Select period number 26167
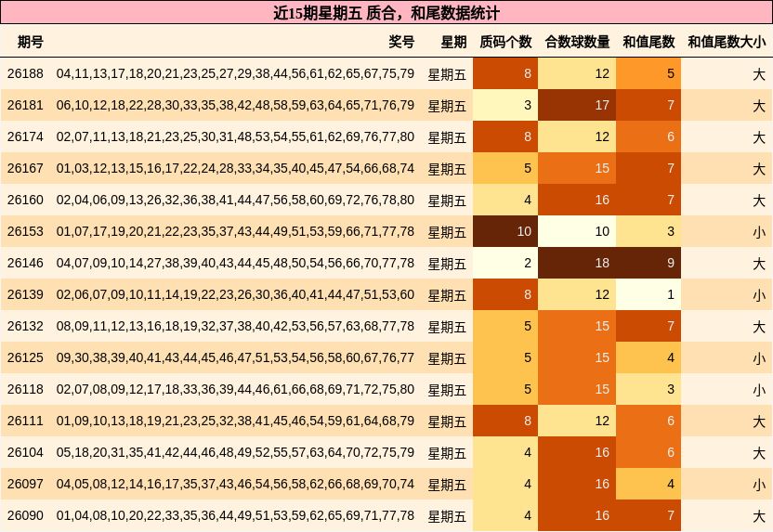This screenshot has height=532, width=773. tap(25, 168)
